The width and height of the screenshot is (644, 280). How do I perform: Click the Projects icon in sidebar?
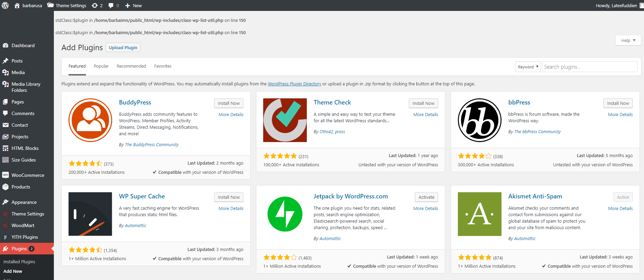(x=5, y=137)
